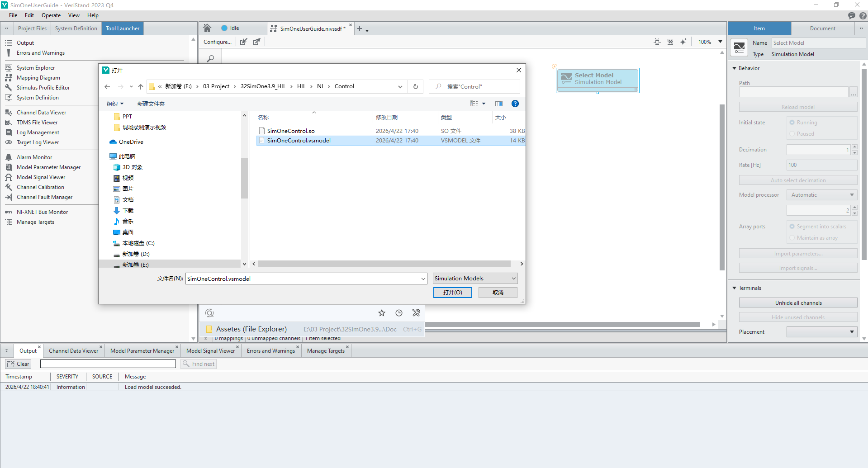Open the Placement dropdown

822,332
